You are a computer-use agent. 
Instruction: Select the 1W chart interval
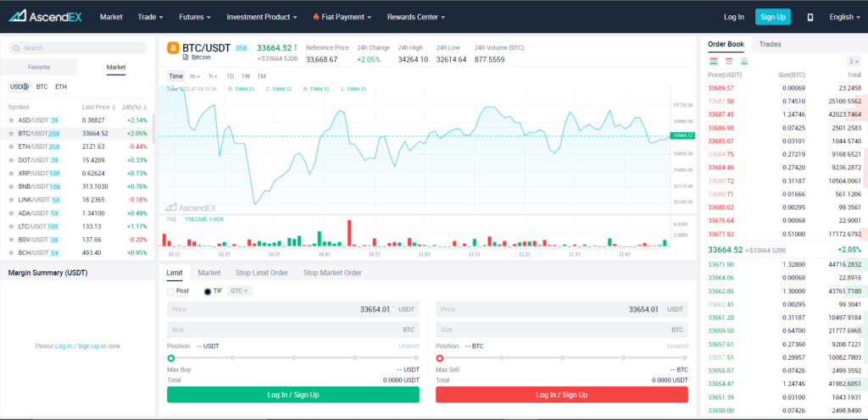(x=246, y=76)
